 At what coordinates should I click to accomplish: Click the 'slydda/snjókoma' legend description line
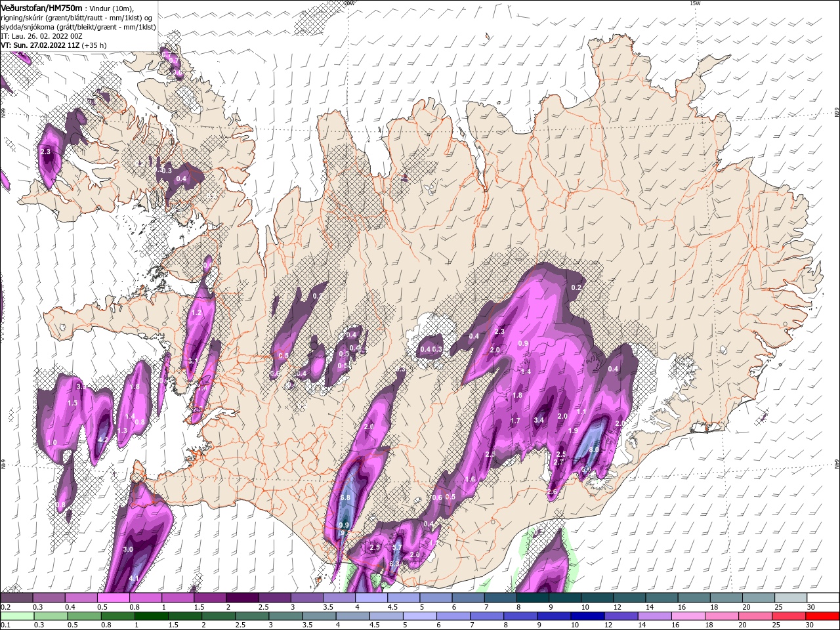pyautogui.click(x=78, y=27)
